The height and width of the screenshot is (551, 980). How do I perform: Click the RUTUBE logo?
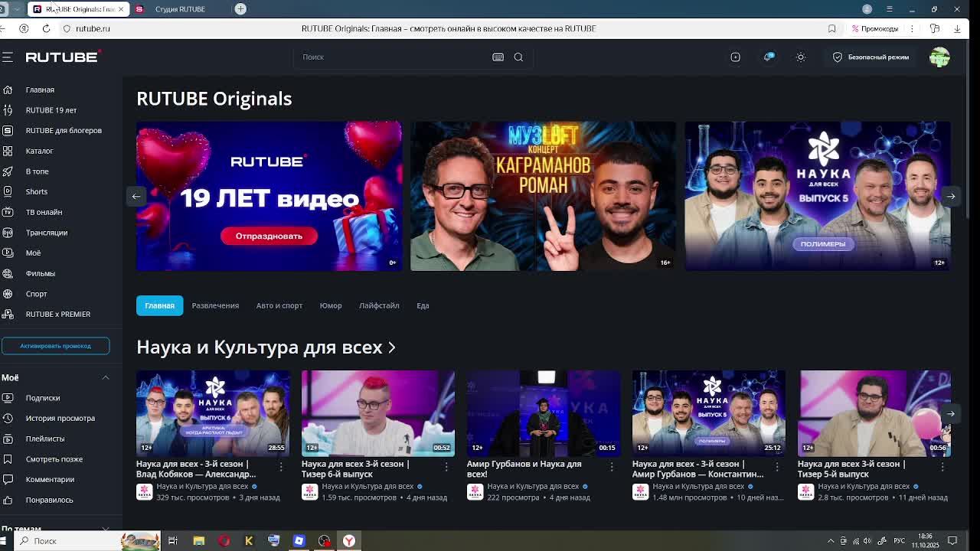point(63,57)
